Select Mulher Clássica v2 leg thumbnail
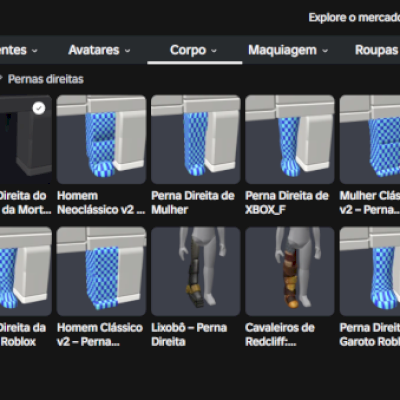This screenshot has width=400, height=400. pos(370,139)
